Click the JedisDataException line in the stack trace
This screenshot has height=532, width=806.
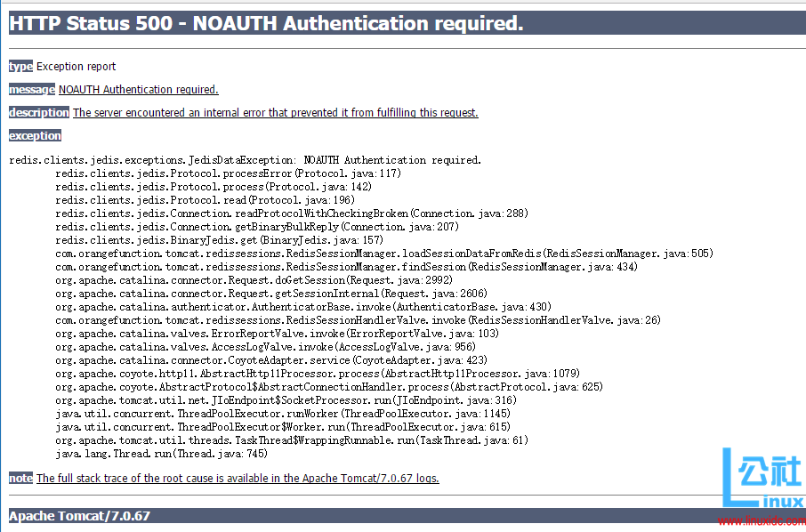[245, 160]
